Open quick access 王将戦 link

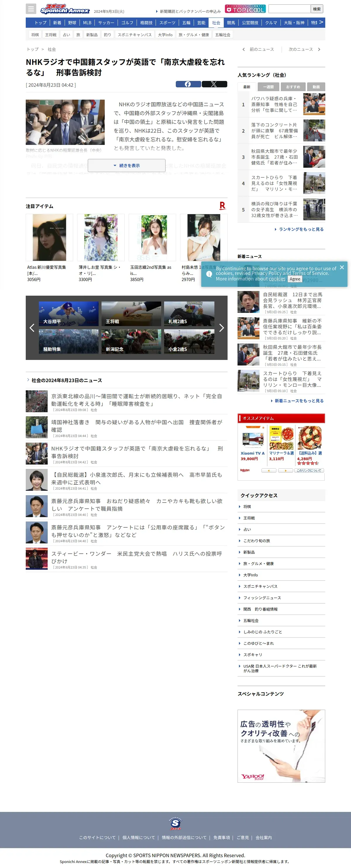(x=249, y=518)
